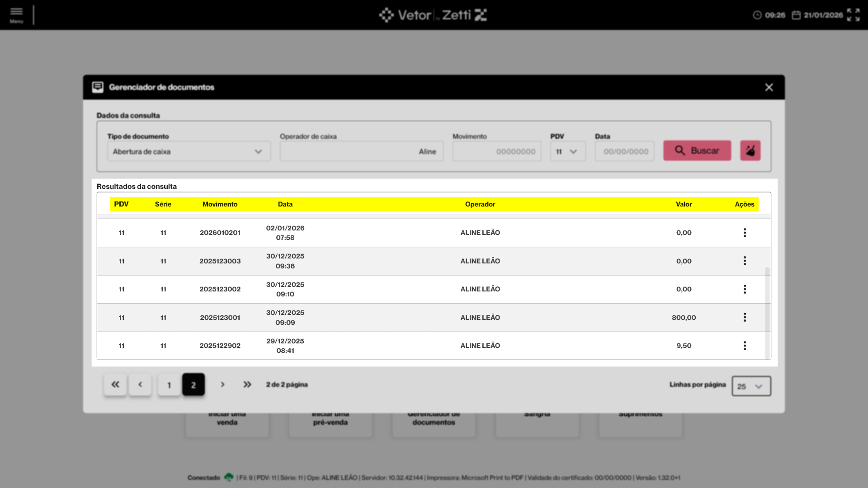Click the fullscreen toggle icon in header
The image size is (868, 488).
pyautogui.click(x=853, y=15)
